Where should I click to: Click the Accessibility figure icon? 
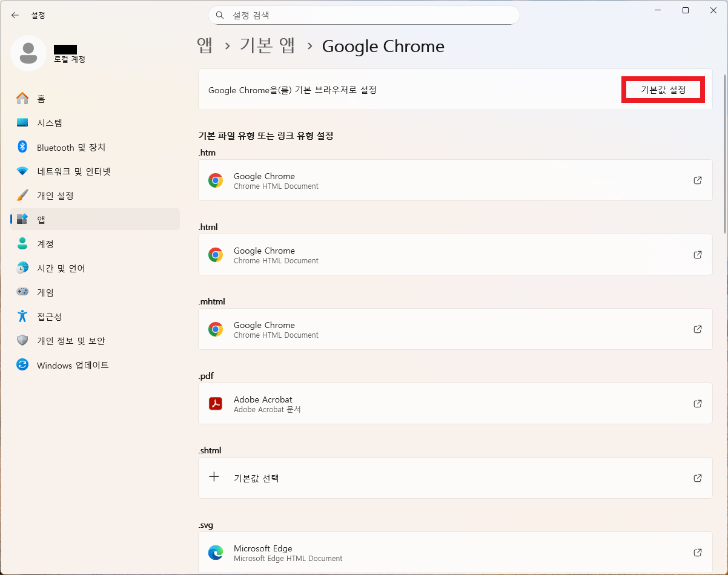(22, 316)
